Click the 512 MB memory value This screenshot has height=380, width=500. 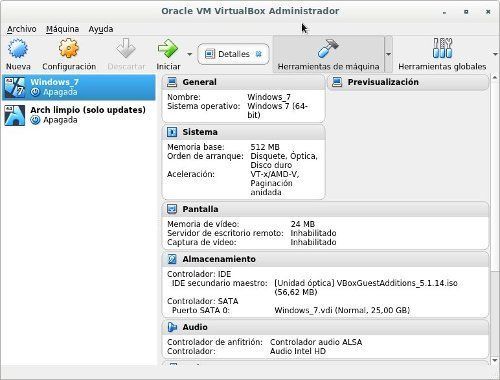pos(265,147)
